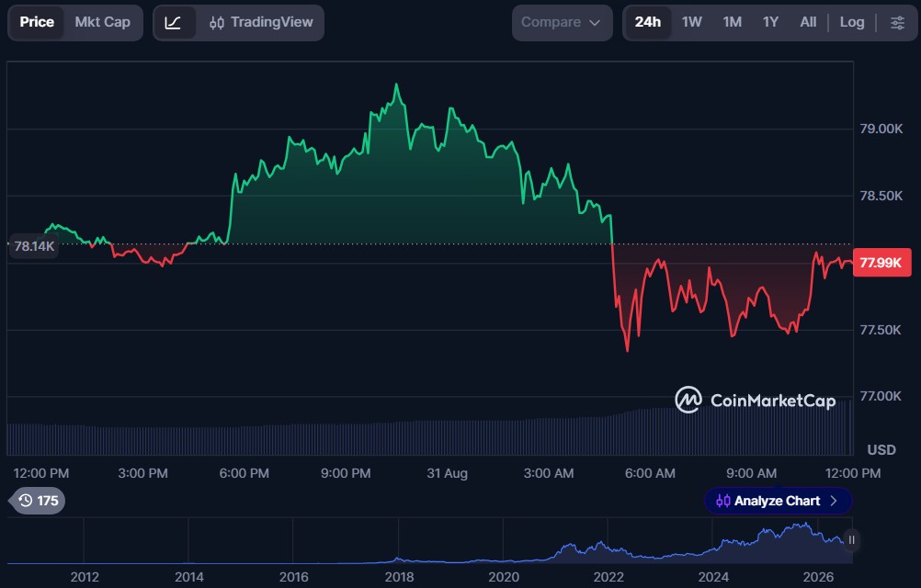Click the 2014 year on the overview timeline
This screenshot has height=588, width=921.
pos(189,578)
